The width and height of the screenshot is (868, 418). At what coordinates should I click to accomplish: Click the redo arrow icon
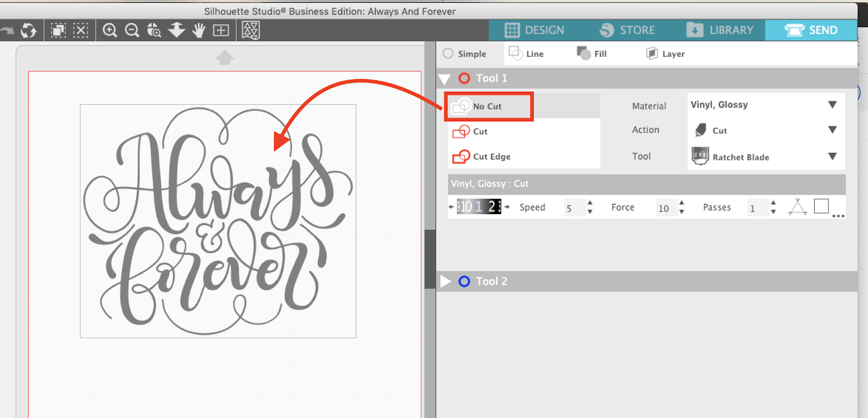coord(7,30)
